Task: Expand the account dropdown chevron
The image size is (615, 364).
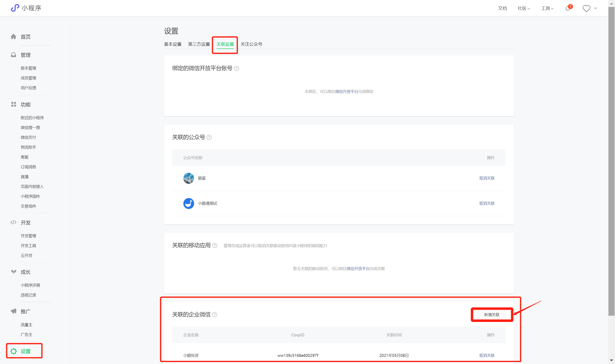Action: [x=595, y=8]
